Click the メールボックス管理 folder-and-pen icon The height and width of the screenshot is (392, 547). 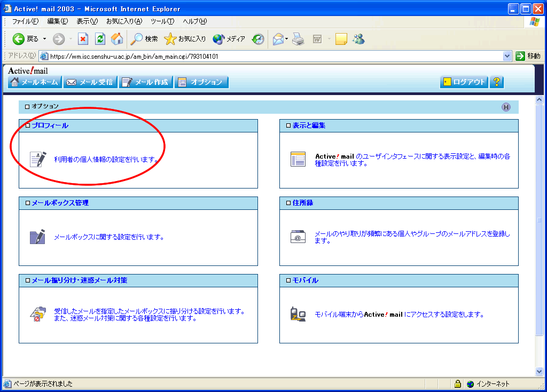pyautogui.click(x=37, y=237)
